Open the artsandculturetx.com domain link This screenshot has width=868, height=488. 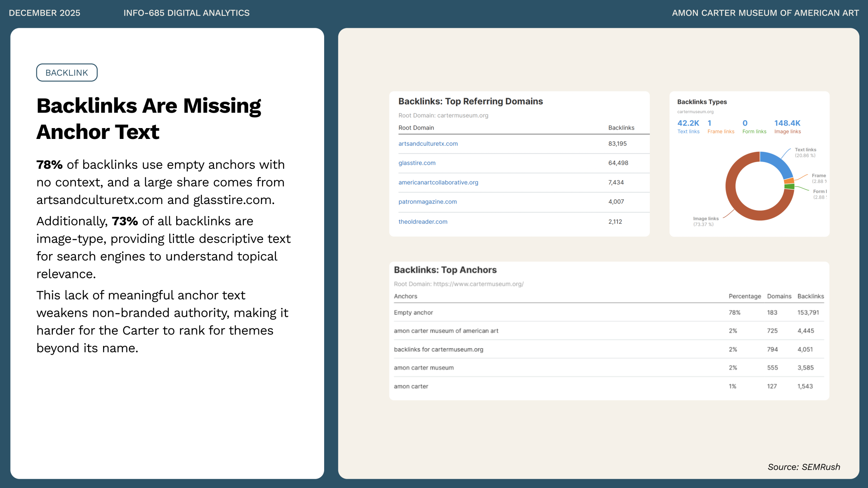tap(428, 144)
